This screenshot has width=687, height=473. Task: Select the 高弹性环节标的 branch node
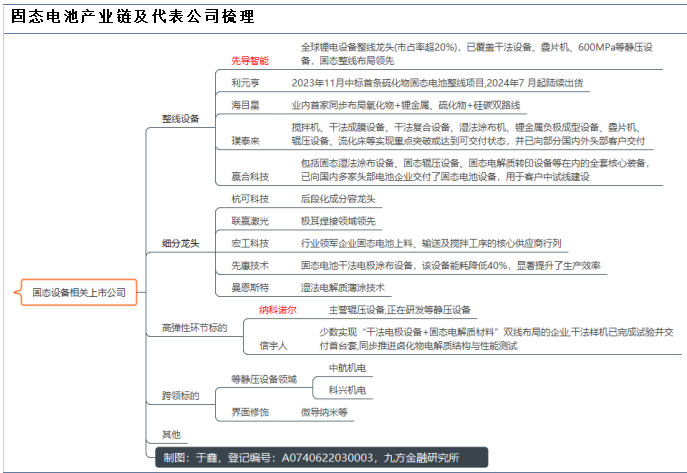(195, 328)
